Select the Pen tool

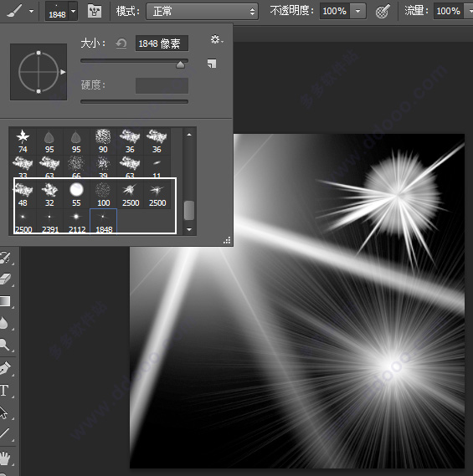click(x=5, y=367)
